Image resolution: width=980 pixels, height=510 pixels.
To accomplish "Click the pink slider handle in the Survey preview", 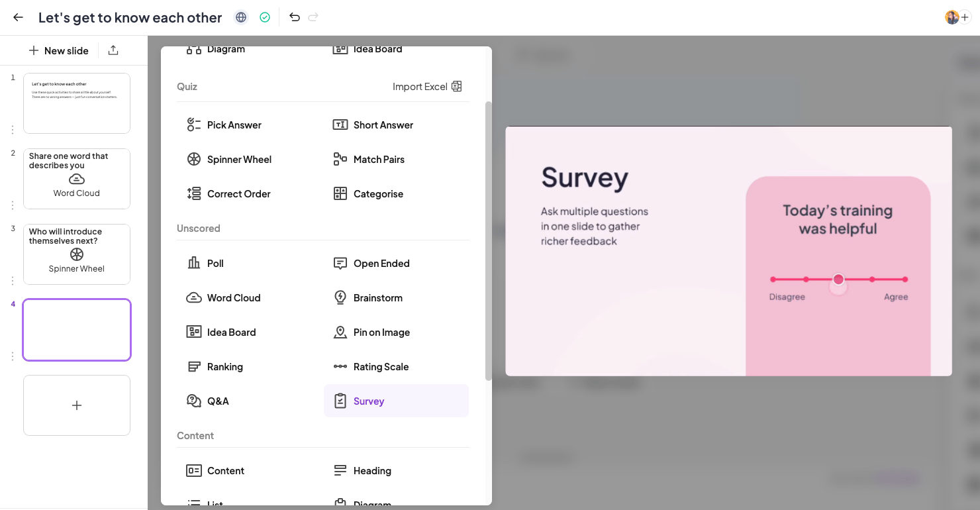I will coord(838,280).
